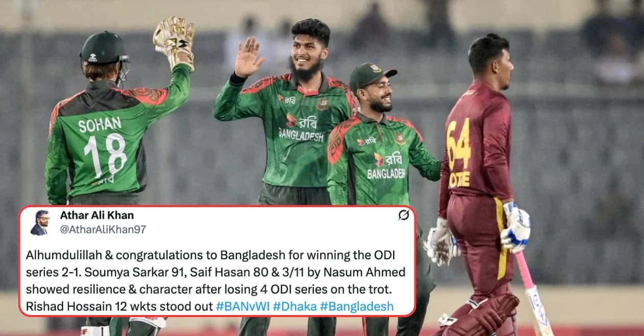Click the Athar Ali Khan display name
The image size is (644, 336).
(x=97, y=215)
